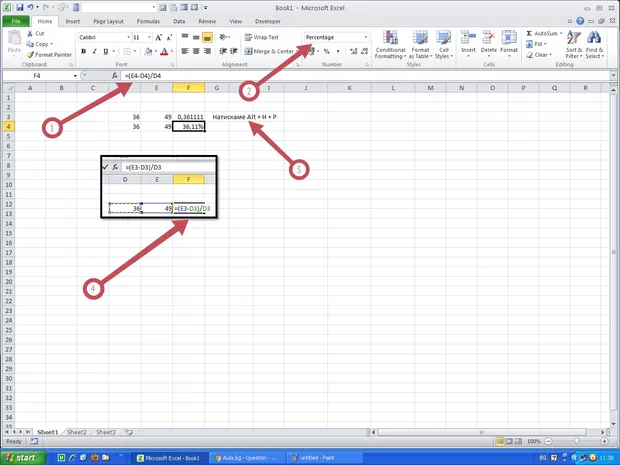Click the Shrink Font icon

169,38
